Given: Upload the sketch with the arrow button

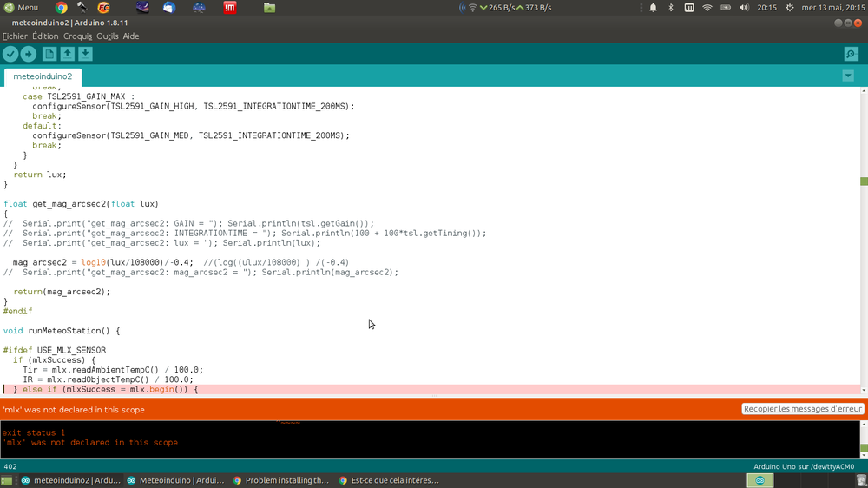Looking at the screenshot, I should pos(29,54).
